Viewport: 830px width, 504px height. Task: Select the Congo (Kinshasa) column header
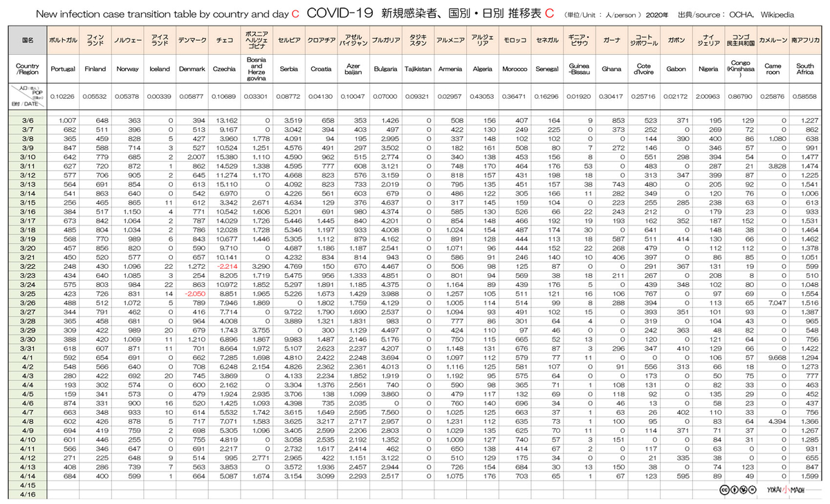(x=741, y=69)
